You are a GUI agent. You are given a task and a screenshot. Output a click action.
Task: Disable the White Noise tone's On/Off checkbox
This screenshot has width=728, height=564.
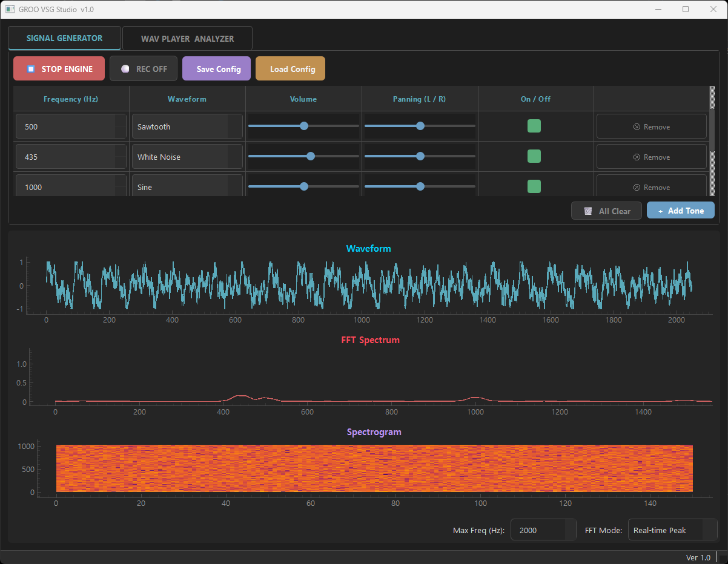(x=534, y=156)
